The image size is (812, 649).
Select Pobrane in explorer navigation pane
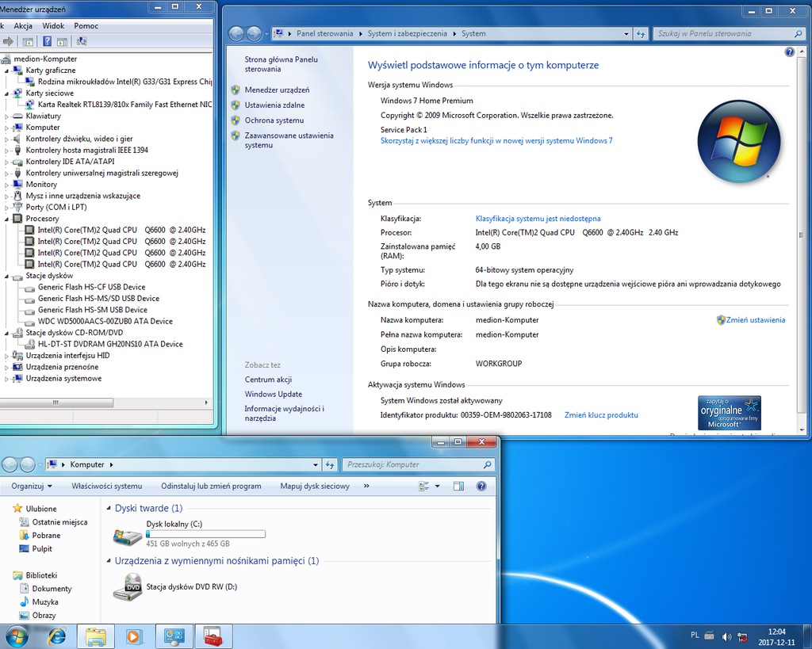[x=46, y=536]
